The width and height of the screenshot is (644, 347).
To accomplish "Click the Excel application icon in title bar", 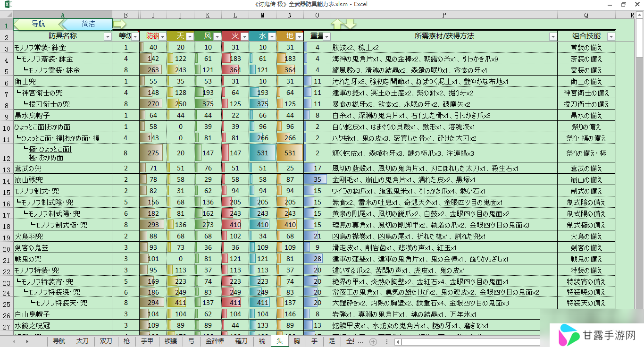I will (x=8, y=4).
